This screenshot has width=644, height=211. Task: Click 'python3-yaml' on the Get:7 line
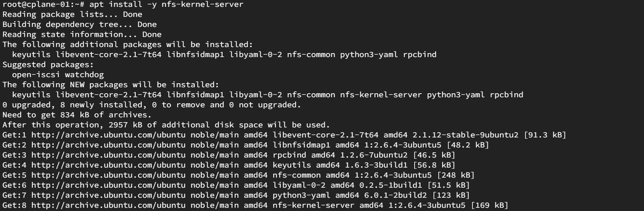click(x=301, y=195)
